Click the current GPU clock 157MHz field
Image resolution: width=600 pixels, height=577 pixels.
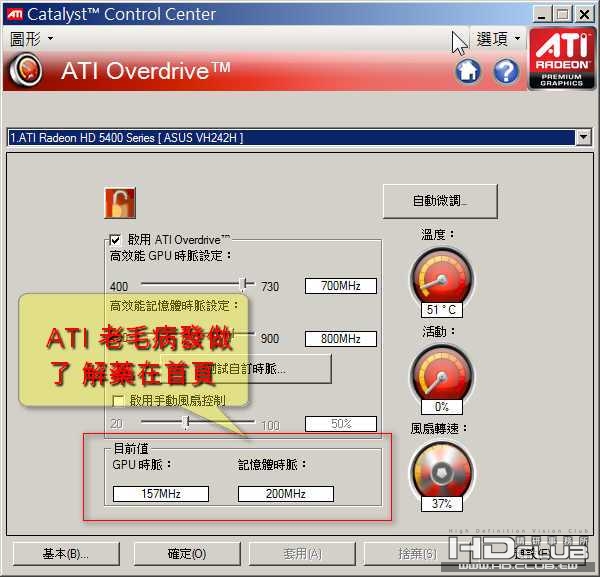[161, 494]
